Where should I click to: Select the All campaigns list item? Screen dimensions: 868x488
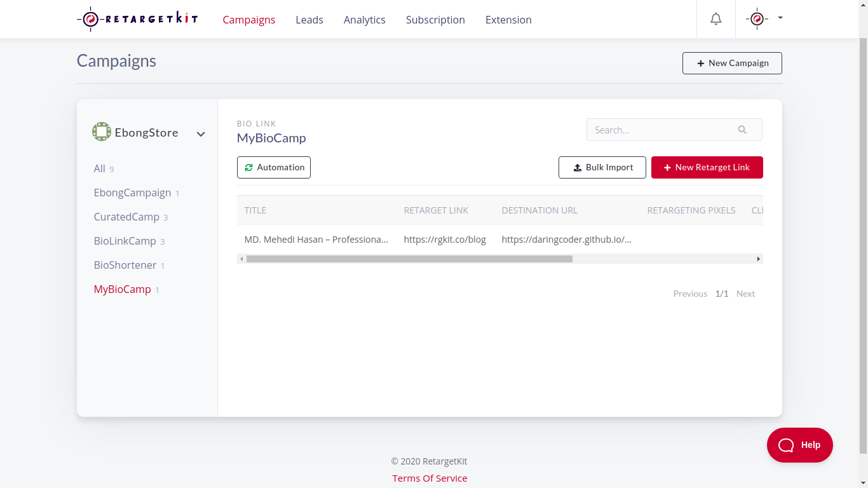[x=104, y=168]
